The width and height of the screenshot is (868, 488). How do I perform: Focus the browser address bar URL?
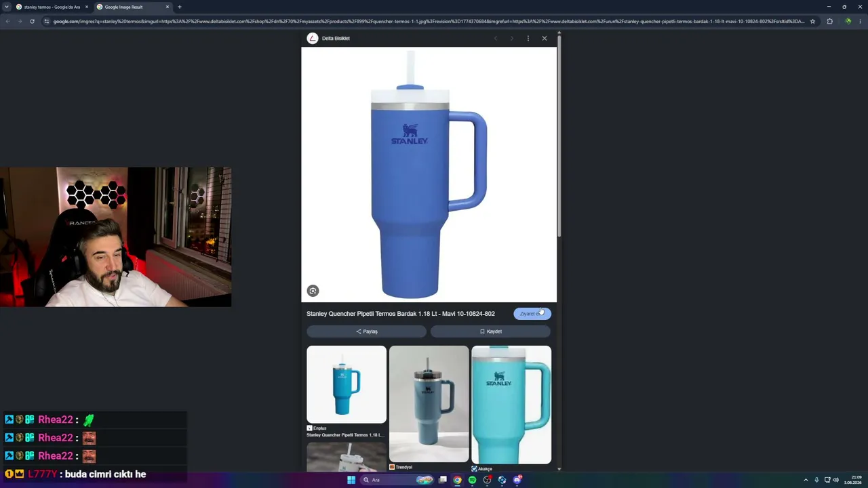pyautogui.click(x=429, y=21)
